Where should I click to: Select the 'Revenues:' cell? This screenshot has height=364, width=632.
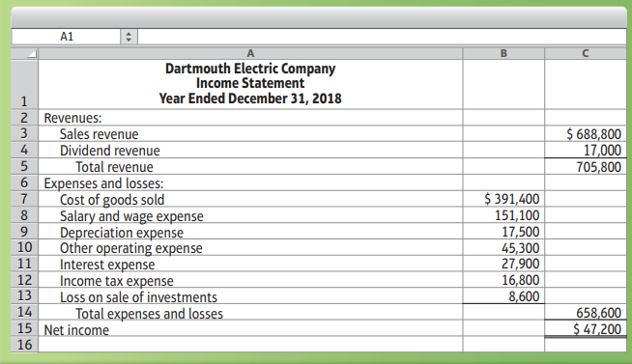click(x=250, y=118)
